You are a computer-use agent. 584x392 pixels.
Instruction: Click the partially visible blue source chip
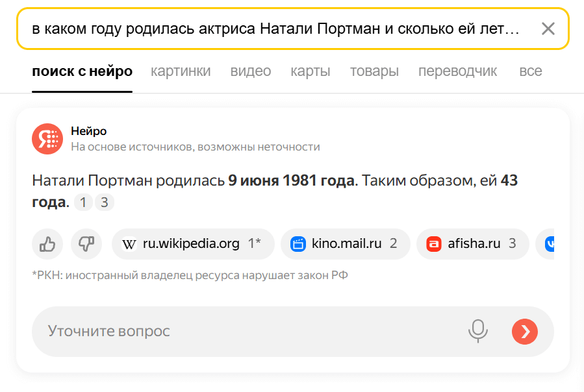click(x=546, y=244)
